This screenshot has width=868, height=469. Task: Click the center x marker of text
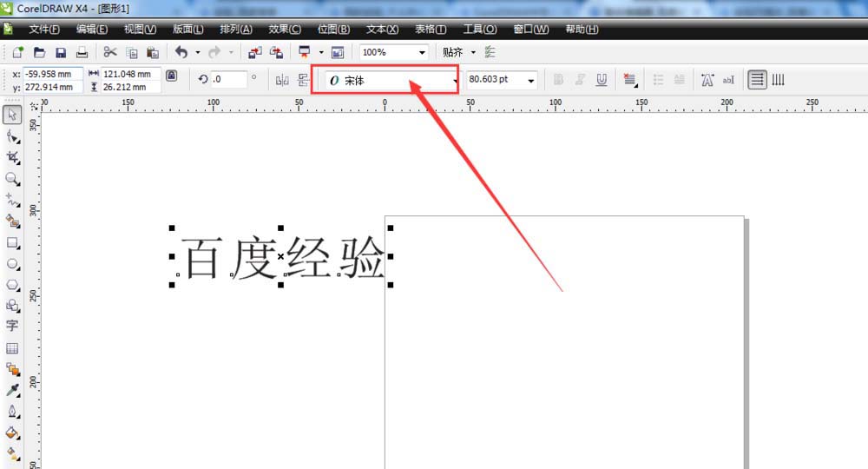click(280, 256)
